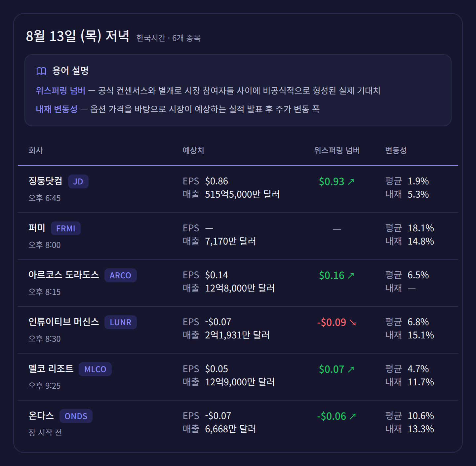Click the 내재 변동성 glossary term link
Image resolution: width=476 pixels, height=466 pixels.
pyautogui.click(x=57, y=109)
